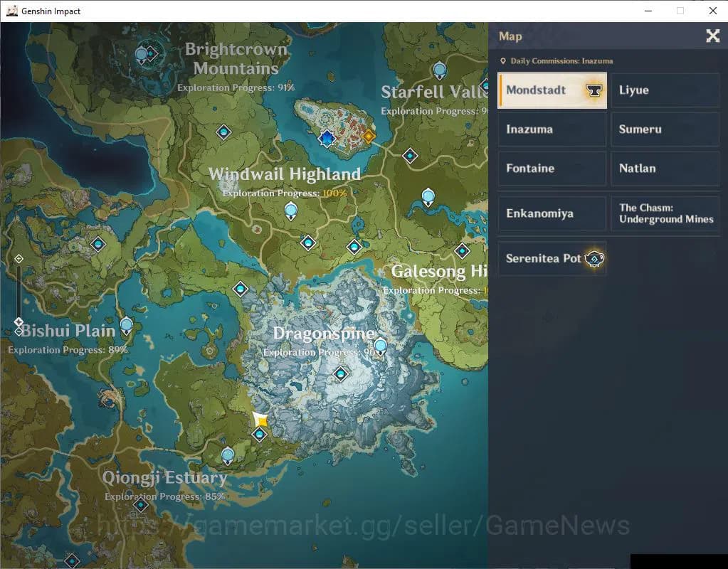Click the yellow player location marker
Screen dimensions: 728x569
261,420
